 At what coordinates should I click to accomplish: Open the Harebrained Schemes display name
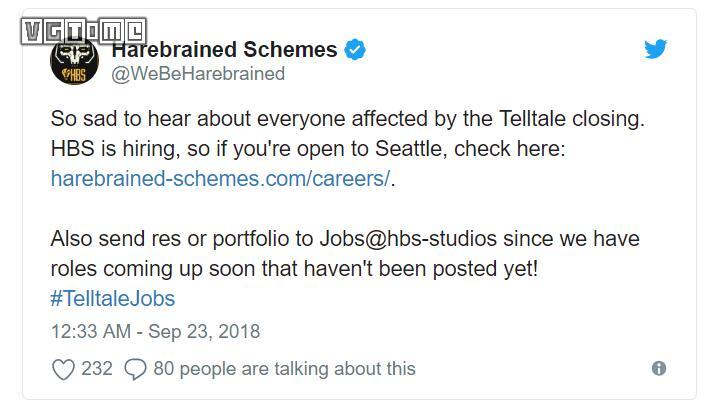pos(224,49)
